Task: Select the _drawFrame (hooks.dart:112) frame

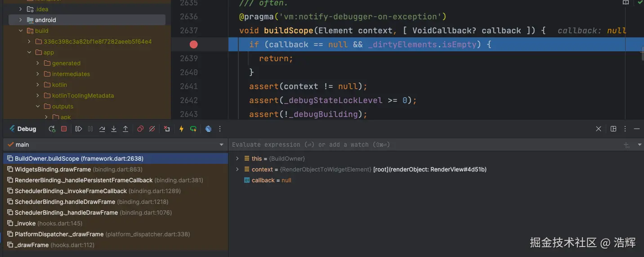Action: (116, 245)
